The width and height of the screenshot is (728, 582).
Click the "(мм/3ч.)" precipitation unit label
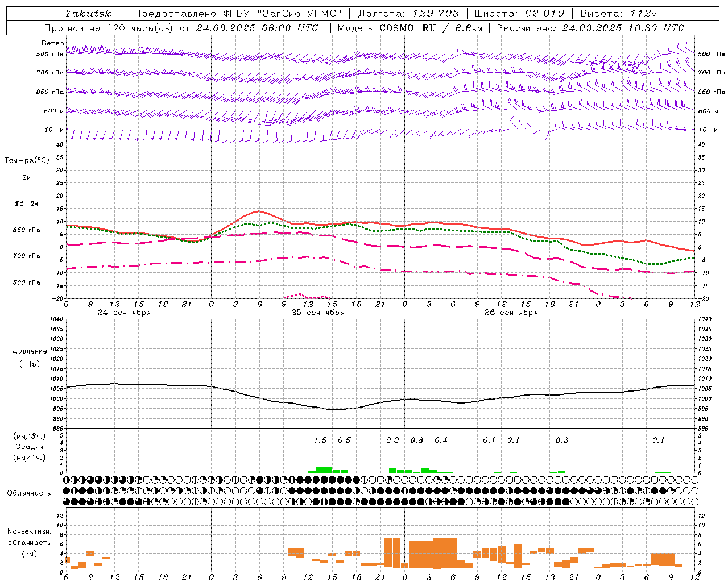[29, 436]
